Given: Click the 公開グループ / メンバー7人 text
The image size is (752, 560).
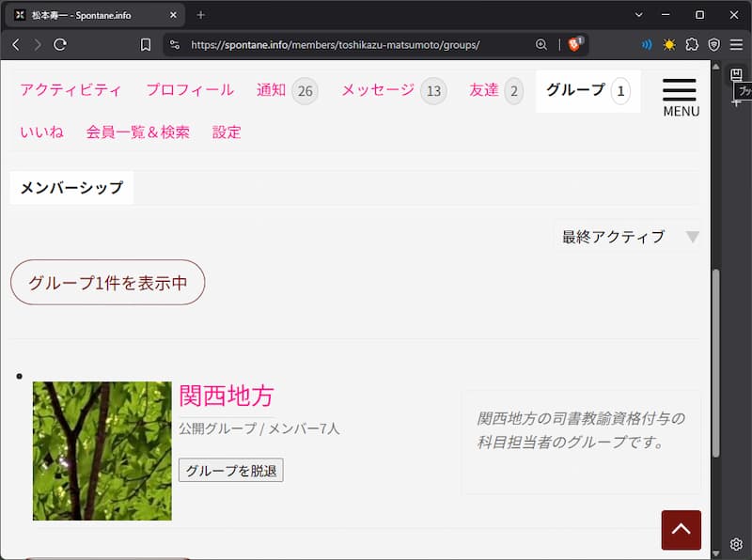Looking at the screenshot, I should point(259,428).
